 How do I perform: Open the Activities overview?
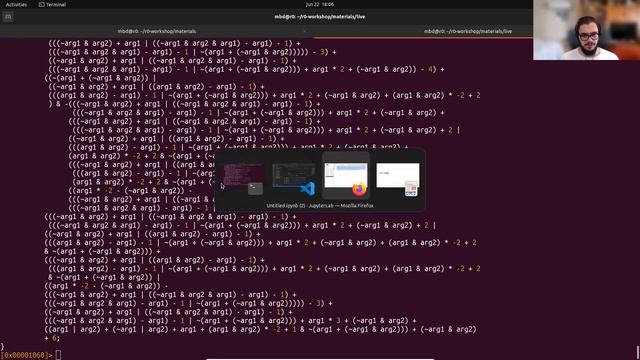tap(16, 4)
